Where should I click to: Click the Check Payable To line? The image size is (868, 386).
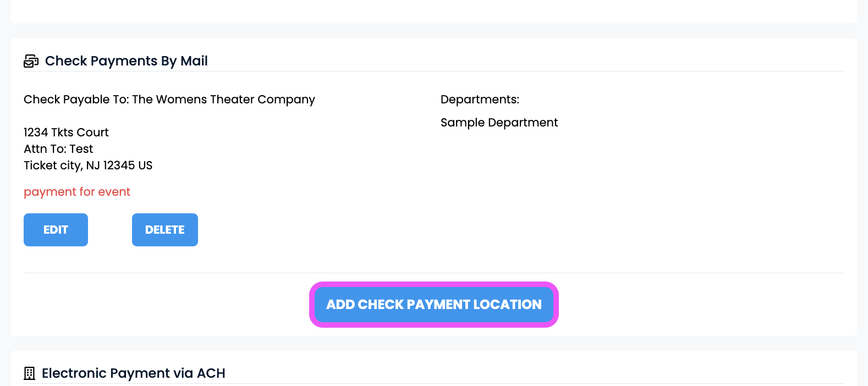169,100
